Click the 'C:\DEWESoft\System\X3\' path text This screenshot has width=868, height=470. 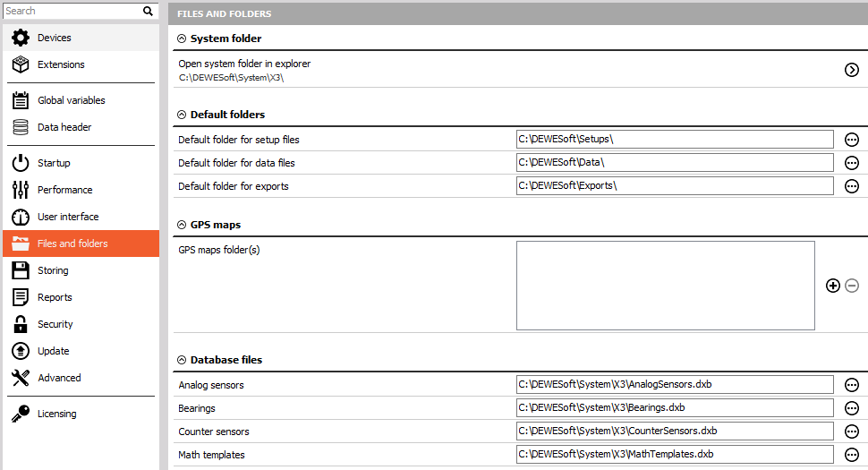point(231,78)
